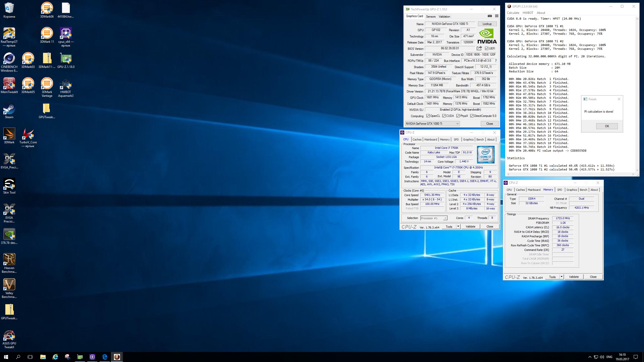Image resolution: width=644 pixels, height=362 pixels.
Task: Open 3DMark06 desktop shortcut
Action: click(47, 10)
